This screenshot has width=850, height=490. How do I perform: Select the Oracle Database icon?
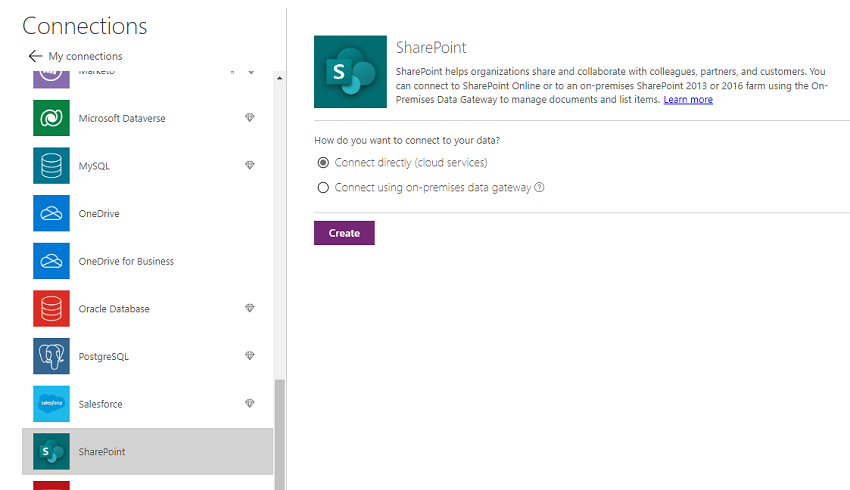click(x=51, y=309)
